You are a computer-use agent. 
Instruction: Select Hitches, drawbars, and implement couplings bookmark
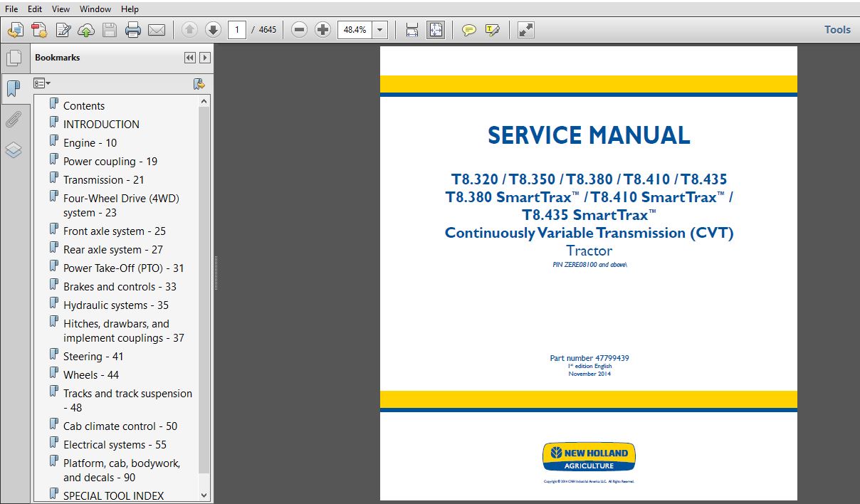click(123, 330)
